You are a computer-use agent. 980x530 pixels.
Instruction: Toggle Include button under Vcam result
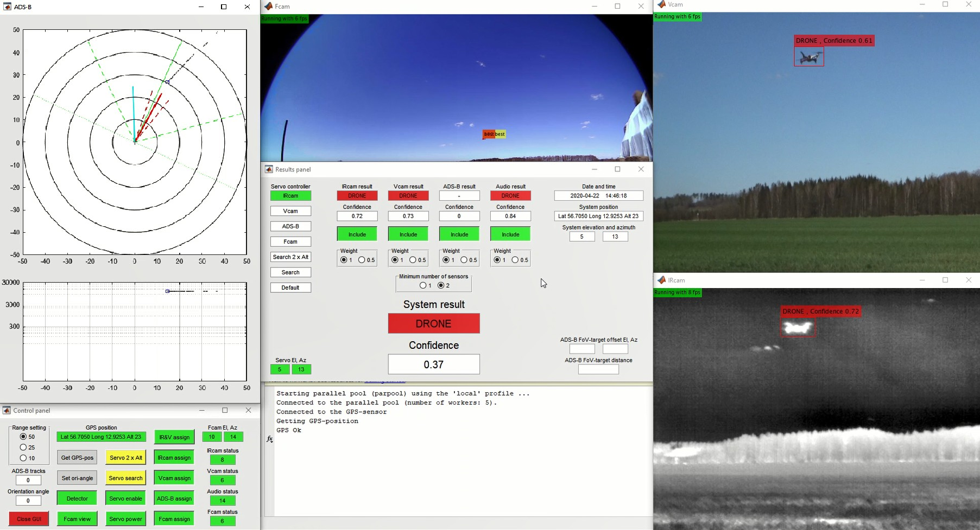point(408,234)
